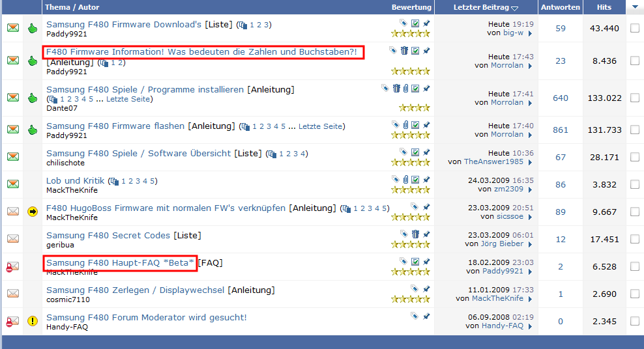Go to last post by TheAnswer1985 via arrow icon
Screen dimensions: 644x349
pos(530,162)
